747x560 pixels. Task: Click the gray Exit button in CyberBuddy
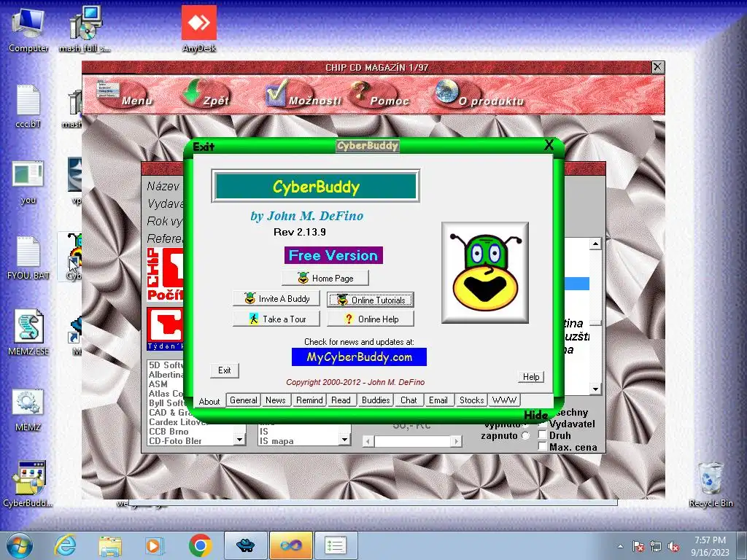pyautogui.click(x=225, y=370)
